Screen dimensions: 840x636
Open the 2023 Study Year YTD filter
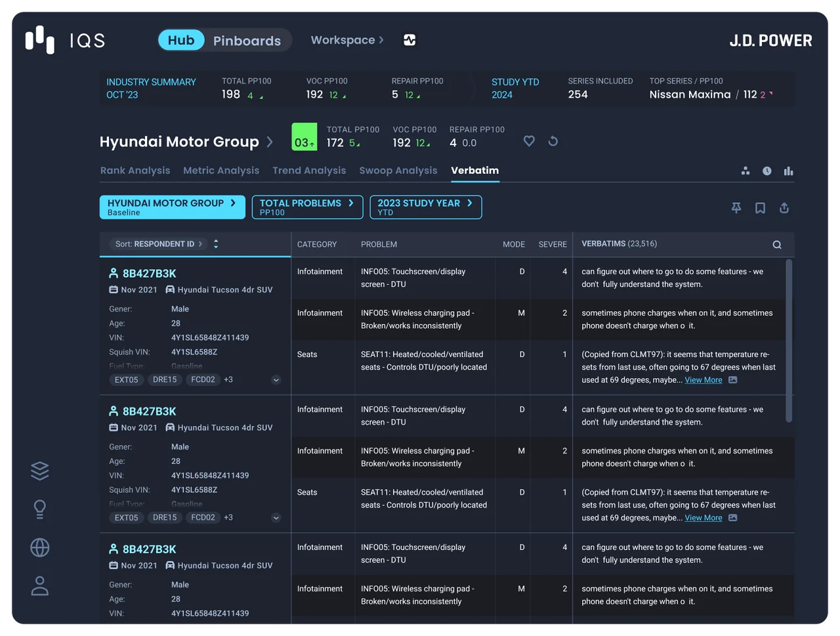pos(426,207)
